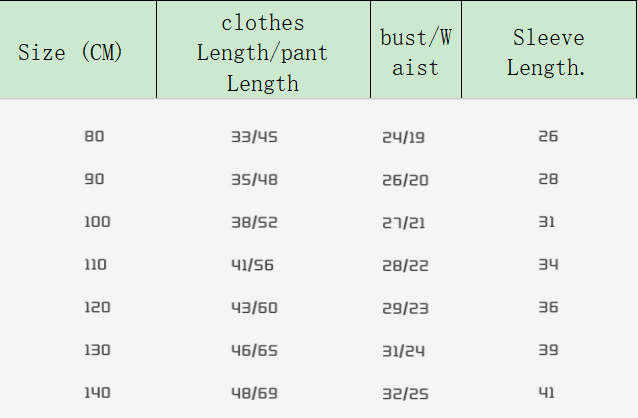Select the size 90 row label
This screenshot has width=638, height=418.
94,179
